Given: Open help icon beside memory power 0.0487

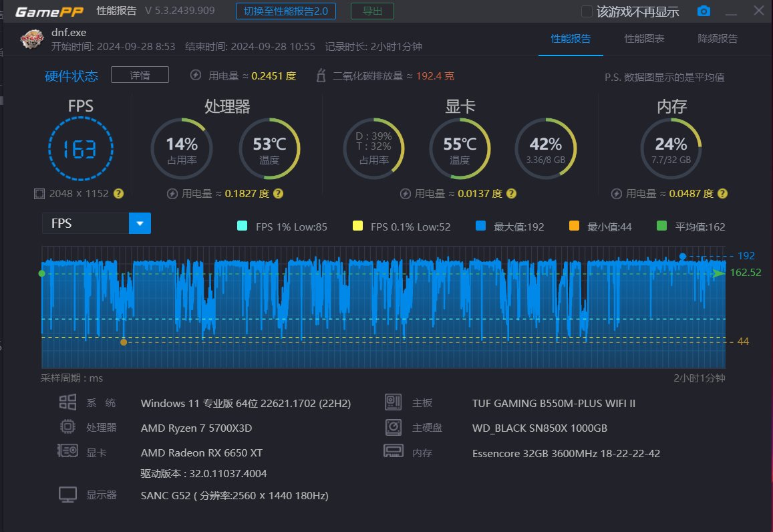Looking at the screenshot, I should pyautogui.click(x=722, y=193).
